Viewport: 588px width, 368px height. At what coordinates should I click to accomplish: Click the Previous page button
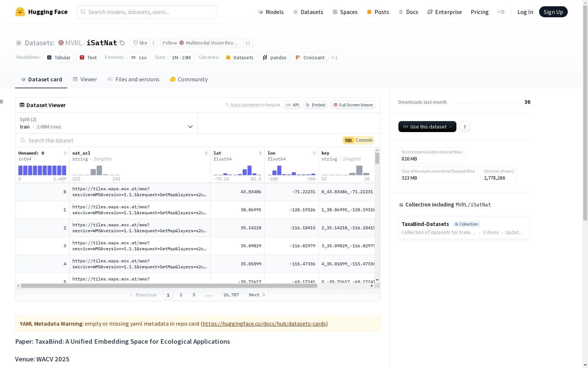point(143,295)
